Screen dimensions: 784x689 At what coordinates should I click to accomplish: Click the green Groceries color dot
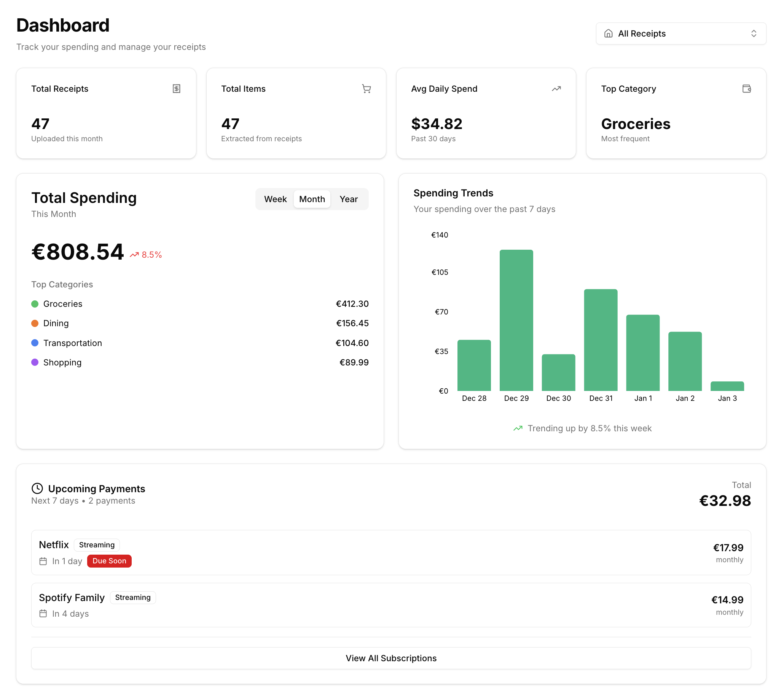(x=35, y=303)
